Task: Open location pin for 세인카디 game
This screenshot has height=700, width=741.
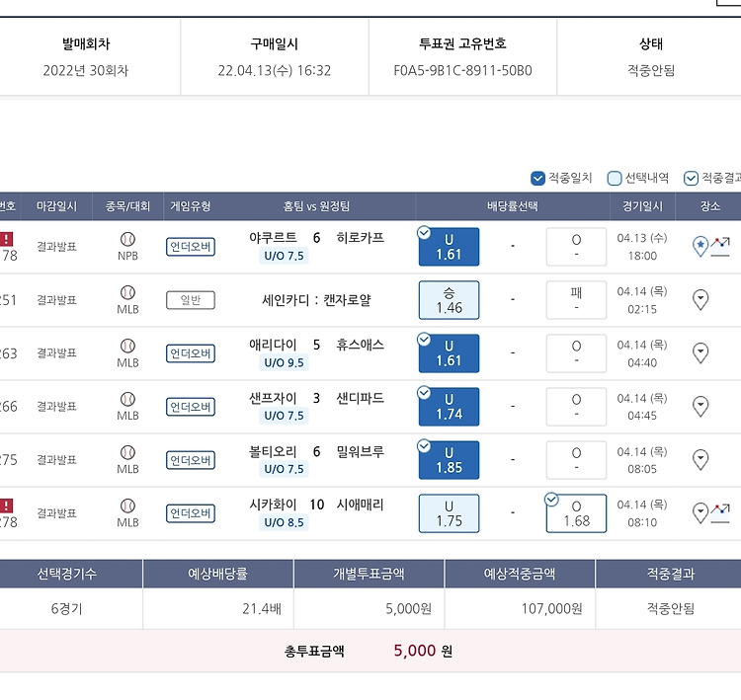Action: (700, 299)
